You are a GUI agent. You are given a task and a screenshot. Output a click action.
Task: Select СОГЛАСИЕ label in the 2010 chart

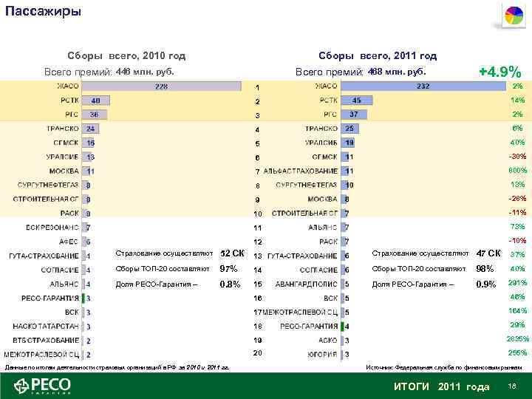[x=60, y=270]
